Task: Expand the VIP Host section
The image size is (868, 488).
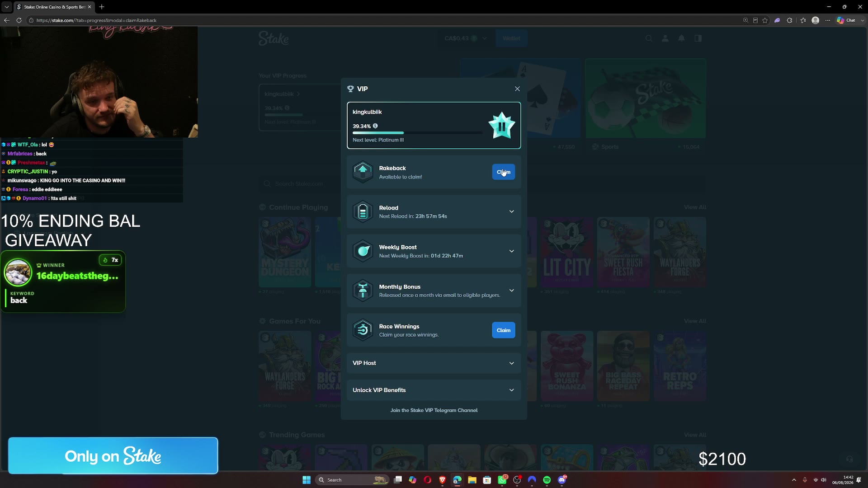Action: coord(434,363)
